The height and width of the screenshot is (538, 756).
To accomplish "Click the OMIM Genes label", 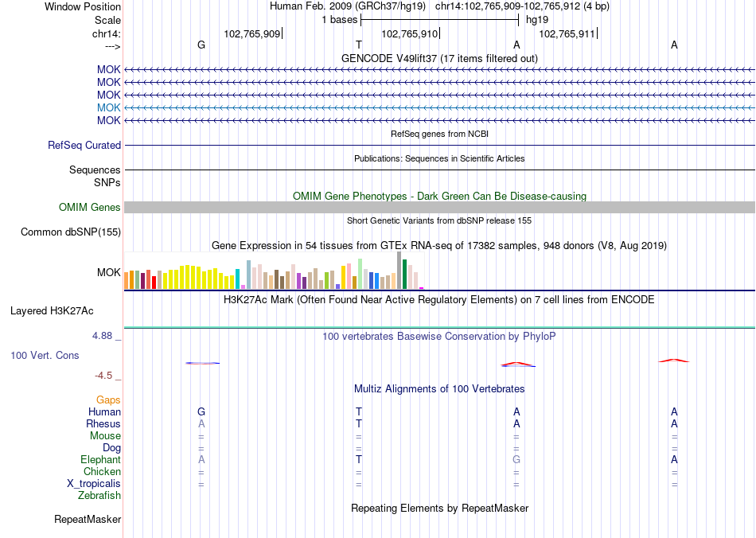I will pyautogui.click(x=89, y=207).
